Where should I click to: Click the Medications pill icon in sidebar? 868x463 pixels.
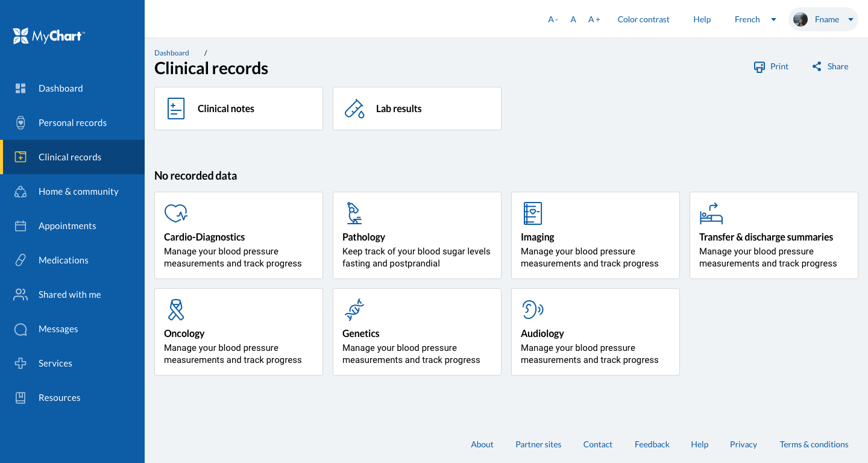tap(20, 260)
